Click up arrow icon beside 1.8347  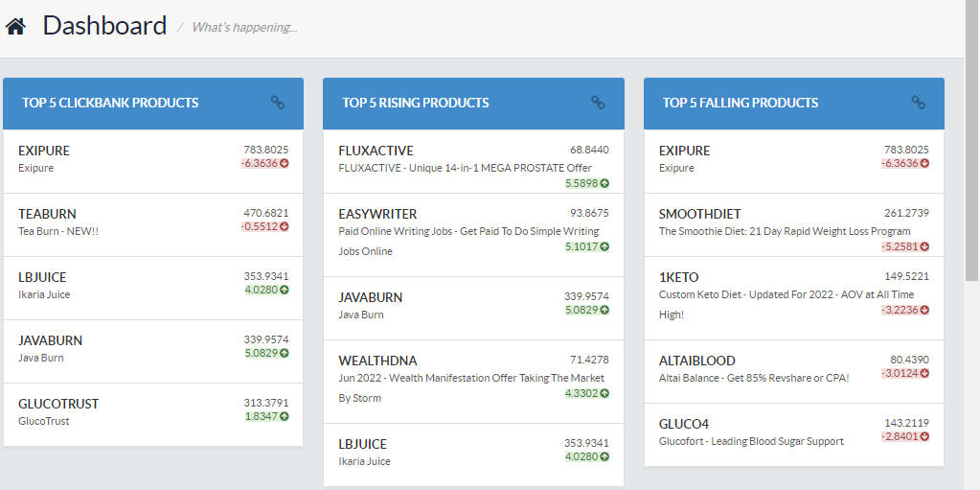285,416
